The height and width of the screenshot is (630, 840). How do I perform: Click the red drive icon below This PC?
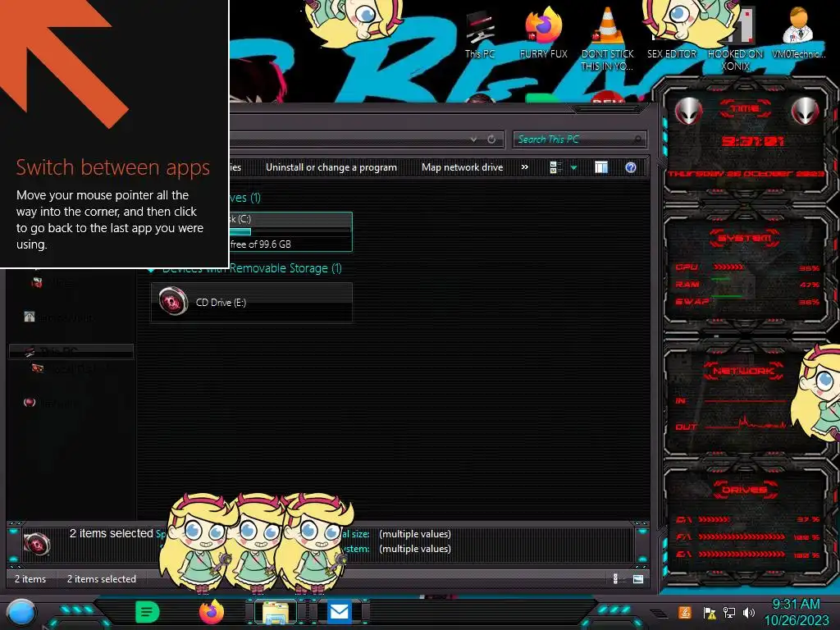point(38,368)
